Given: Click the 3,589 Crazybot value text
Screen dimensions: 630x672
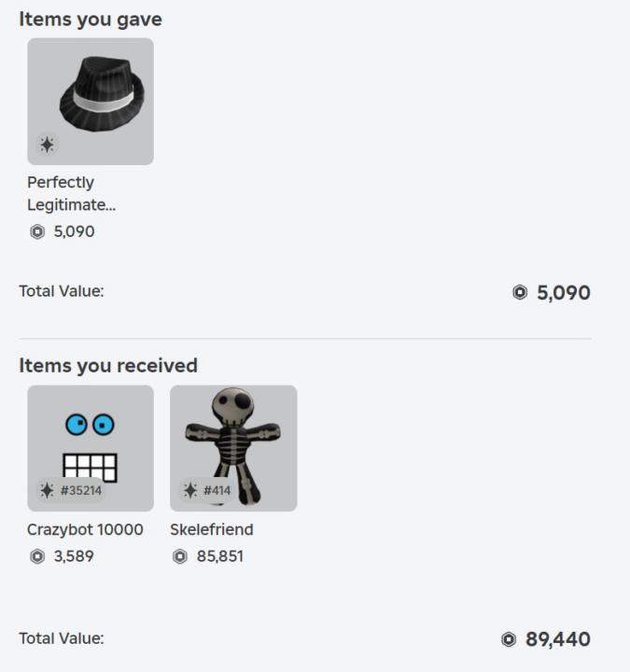Looking at the screenshot, I should tap(73, 557).
